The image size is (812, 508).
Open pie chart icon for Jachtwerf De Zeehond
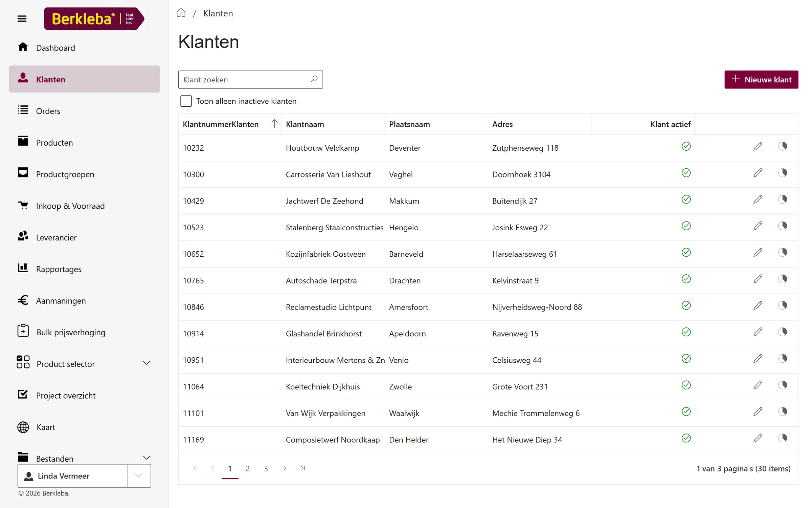click(x=783, y=199)
